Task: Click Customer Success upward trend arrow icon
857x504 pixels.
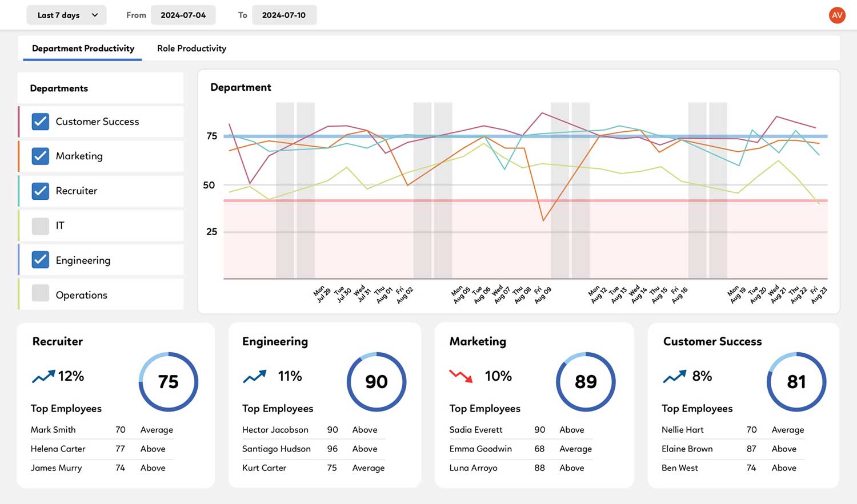Action: click(674, 376)
